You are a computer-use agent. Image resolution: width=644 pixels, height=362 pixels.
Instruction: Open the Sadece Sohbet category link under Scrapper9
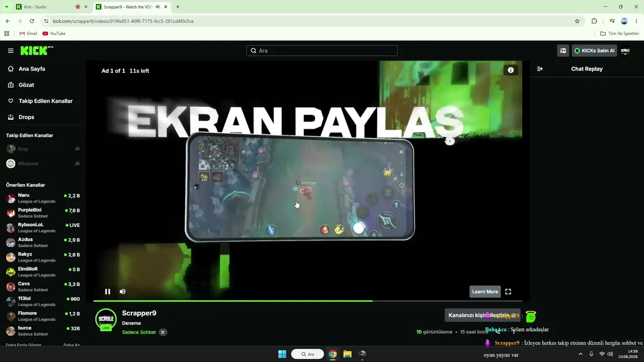pos(139,332)
